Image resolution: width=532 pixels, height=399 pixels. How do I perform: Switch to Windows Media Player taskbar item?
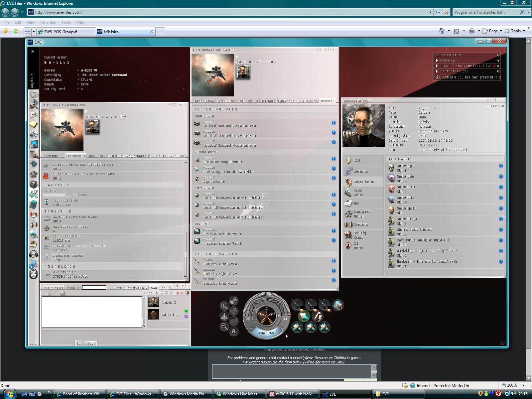click(x=186, y=394)
